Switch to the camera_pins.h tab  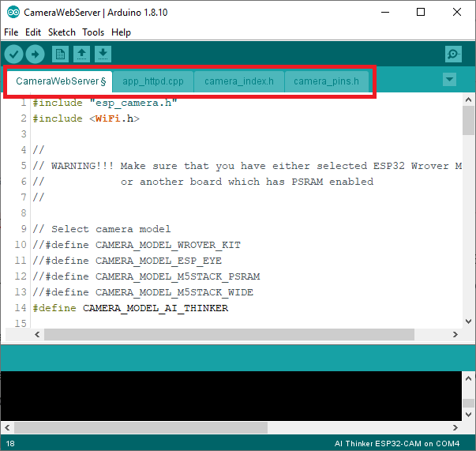[x=326, y=81]
